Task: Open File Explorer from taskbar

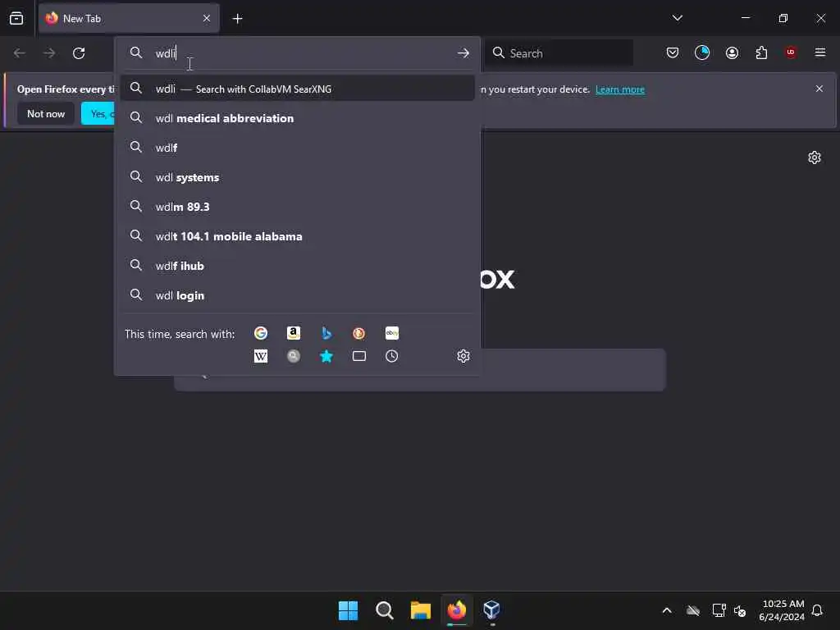Action: coord(421,610)
